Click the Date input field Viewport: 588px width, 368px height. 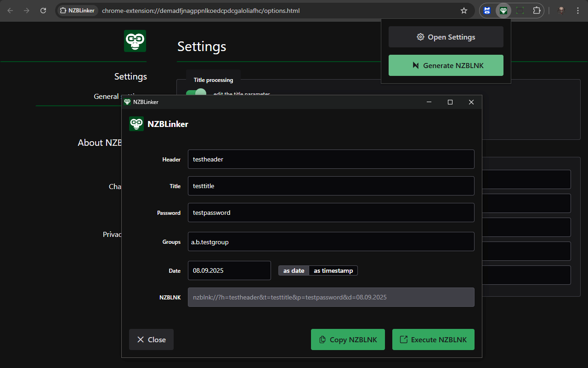229,270
